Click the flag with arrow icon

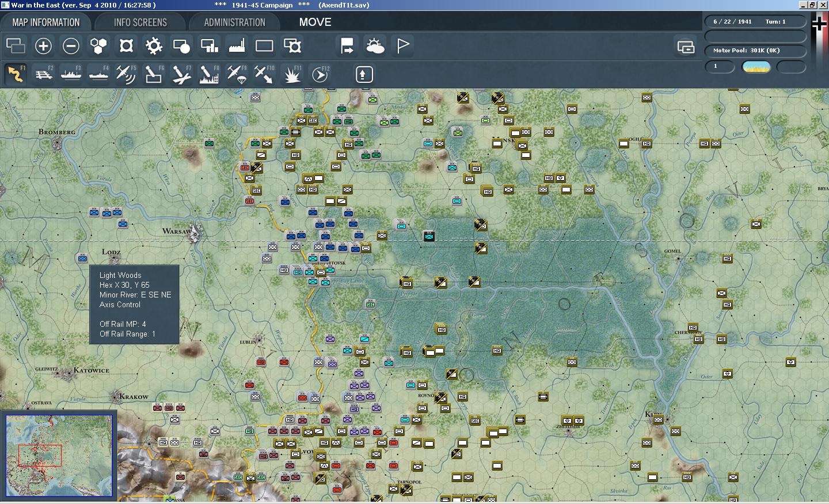(347, 45)
